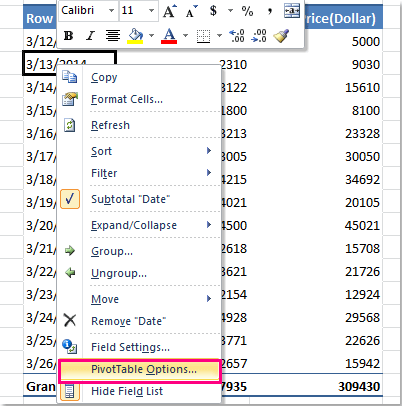Select the Filter menu entry

coord(139,173)
